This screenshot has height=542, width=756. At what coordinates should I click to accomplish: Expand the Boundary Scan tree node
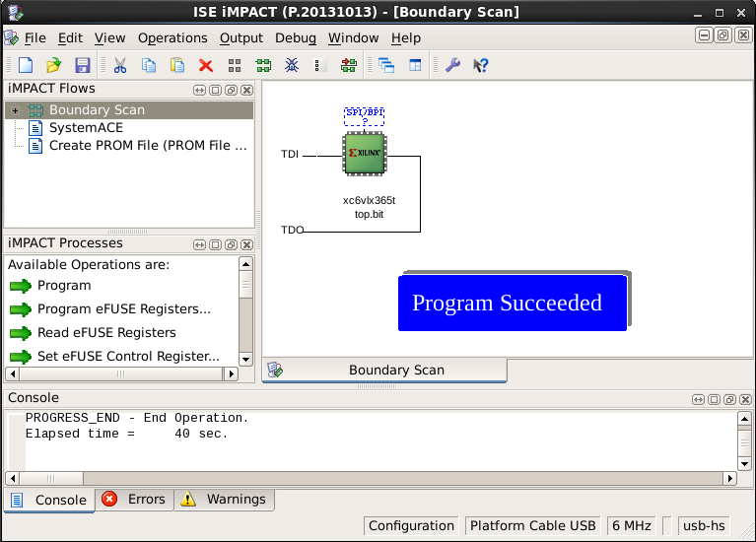(x=15, y=110)
